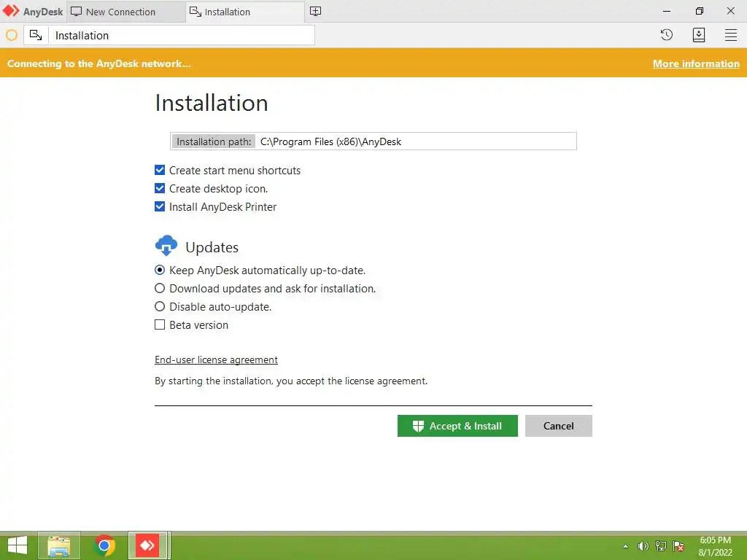The height and width of the screenshot is (560, 747).
Task: Open Action Center flag tray icon
Action: 678,546
